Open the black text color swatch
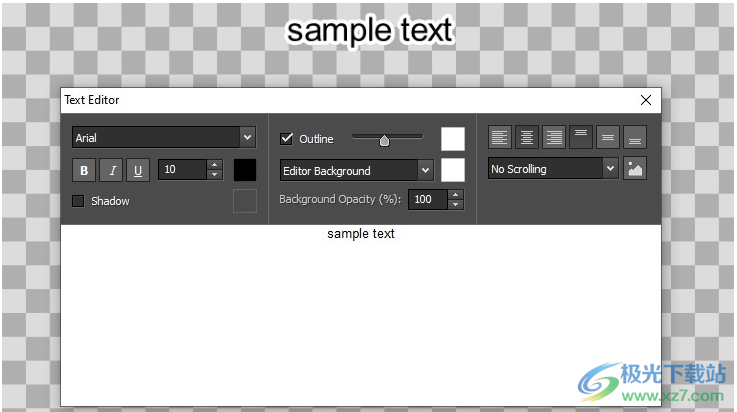Screen dimensions: 737x412 point(245,170)
